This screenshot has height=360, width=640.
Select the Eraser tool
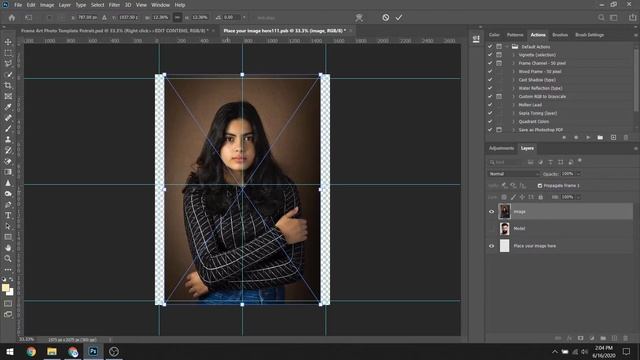tap(8, 161)
